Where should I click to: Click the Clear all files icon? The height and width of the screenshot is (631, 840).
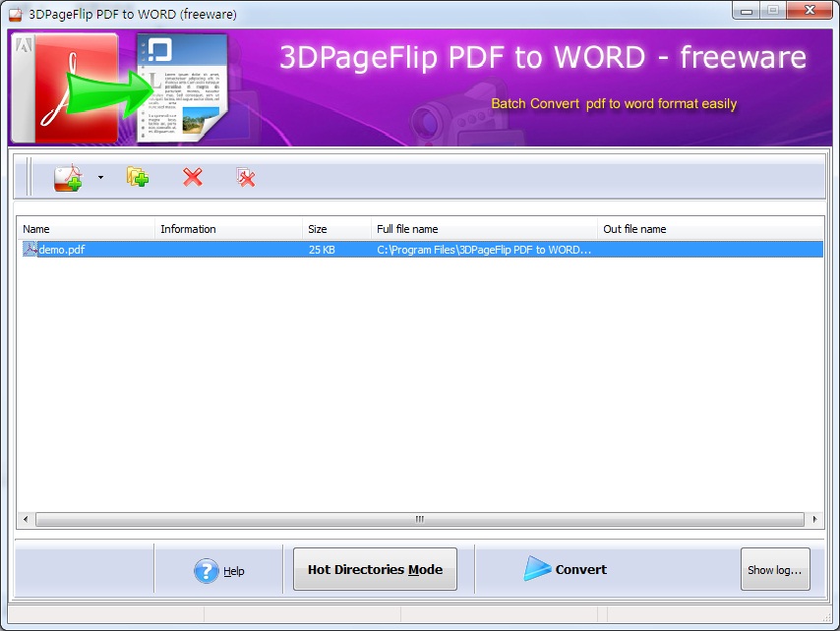[245, 177]
